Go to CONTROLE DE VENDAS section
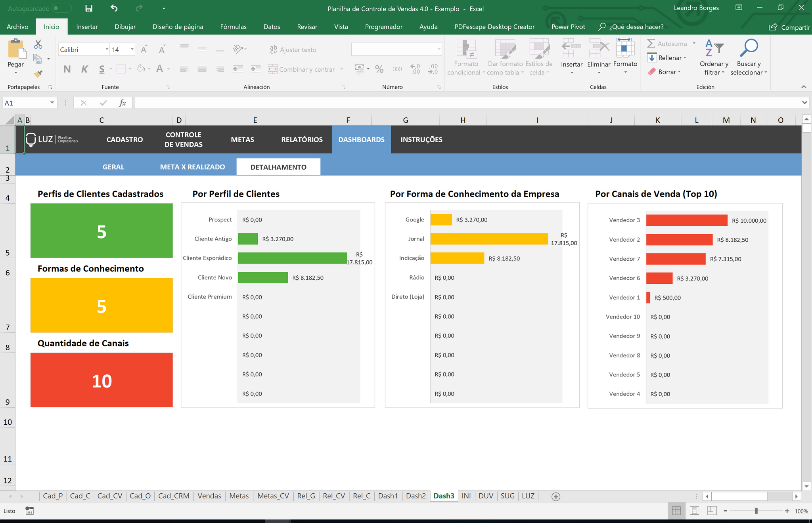 point(183,139)
